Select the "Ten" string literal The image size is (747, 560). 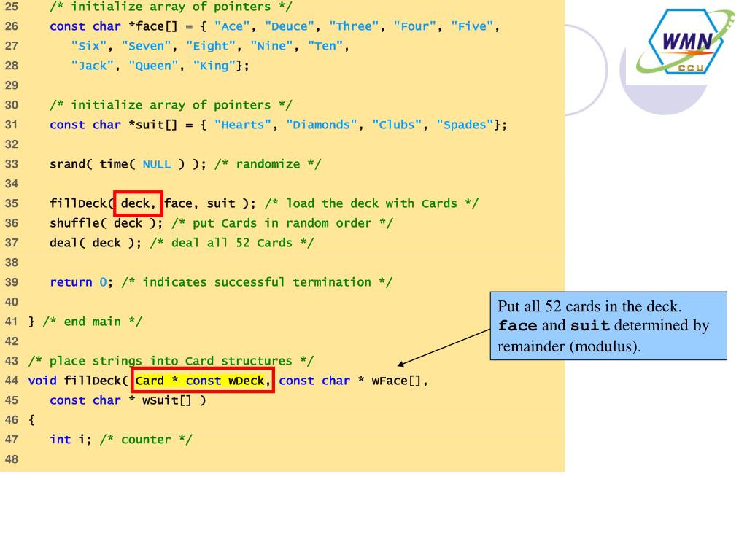[x=325, y=46]
